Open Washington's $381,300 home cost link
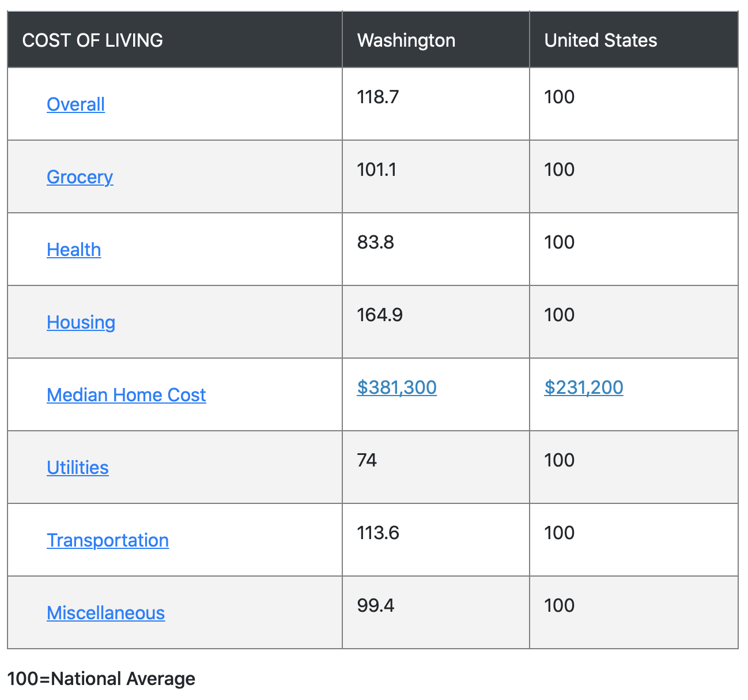 (396, 387)
